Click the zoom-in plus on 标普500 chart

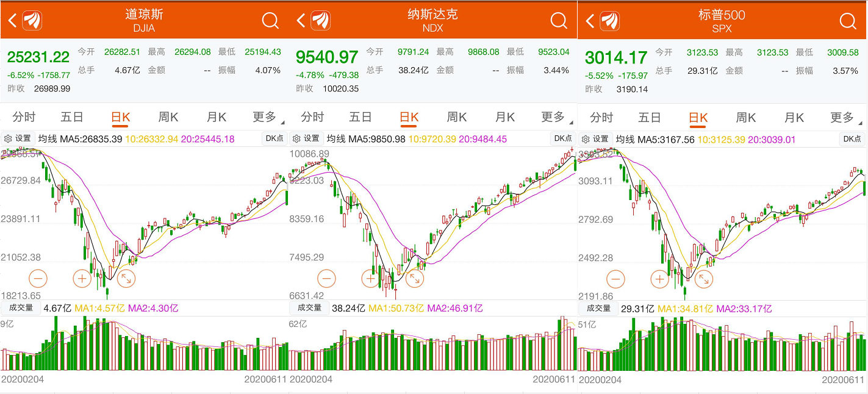tap(659, 279)
